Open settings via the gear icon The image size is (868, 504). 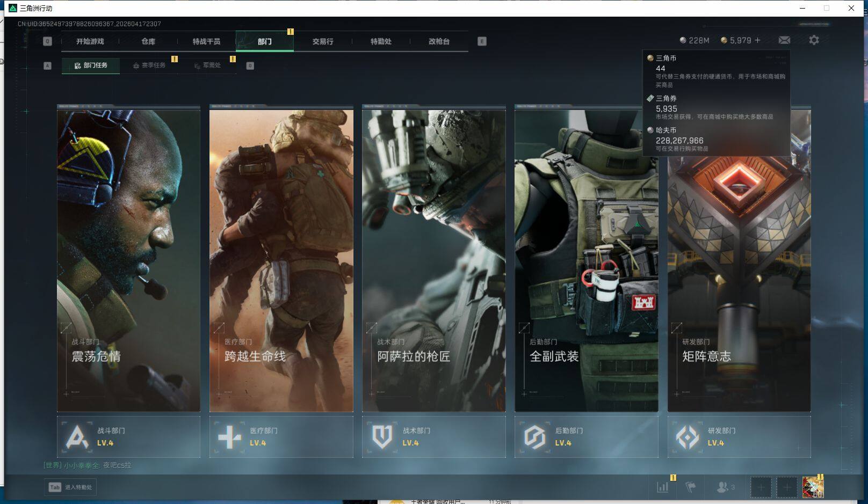coord(814,40)
